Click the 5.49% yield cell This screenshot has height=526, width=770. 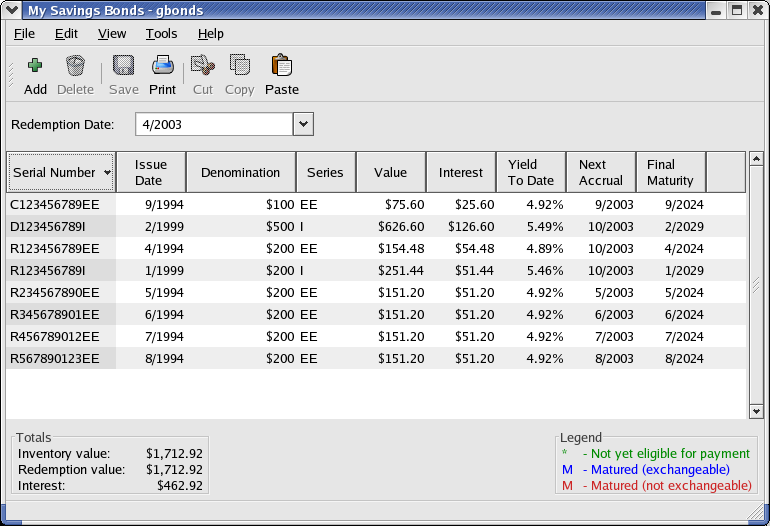click(545, 227)
